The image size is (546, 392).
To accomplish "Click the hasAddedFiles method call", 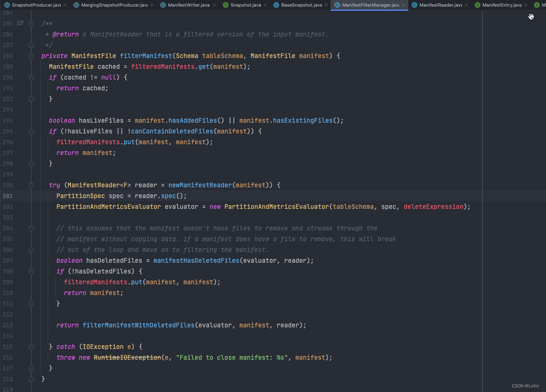I will click(193, 121).
